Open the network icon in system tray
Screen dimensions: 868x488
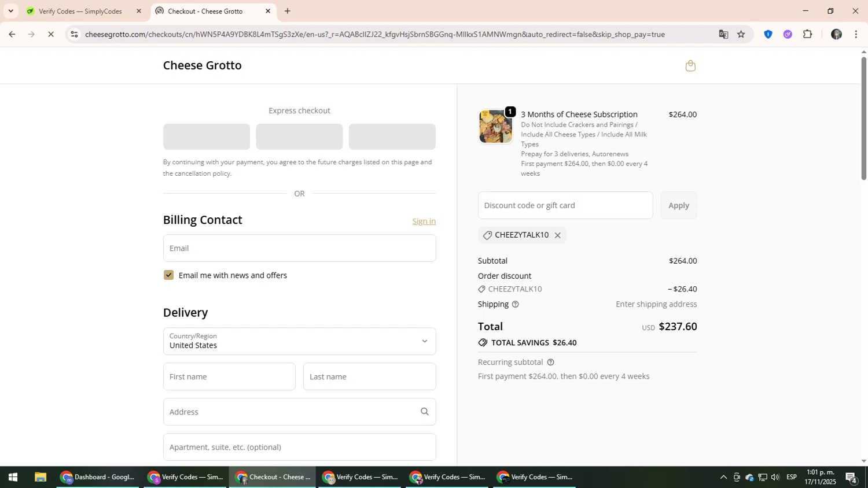pos(763,477)
